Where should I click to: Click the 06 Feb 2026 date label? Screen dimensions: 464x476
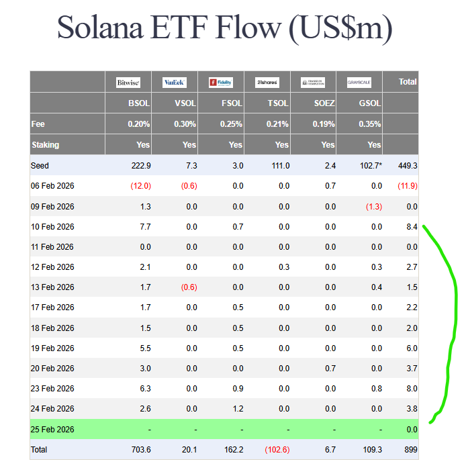52,186
